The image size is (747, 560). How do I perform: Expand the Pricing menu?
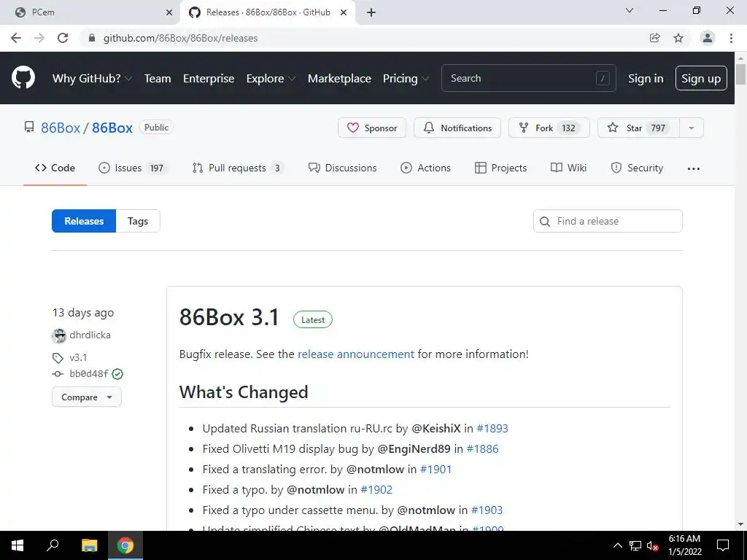406,79
